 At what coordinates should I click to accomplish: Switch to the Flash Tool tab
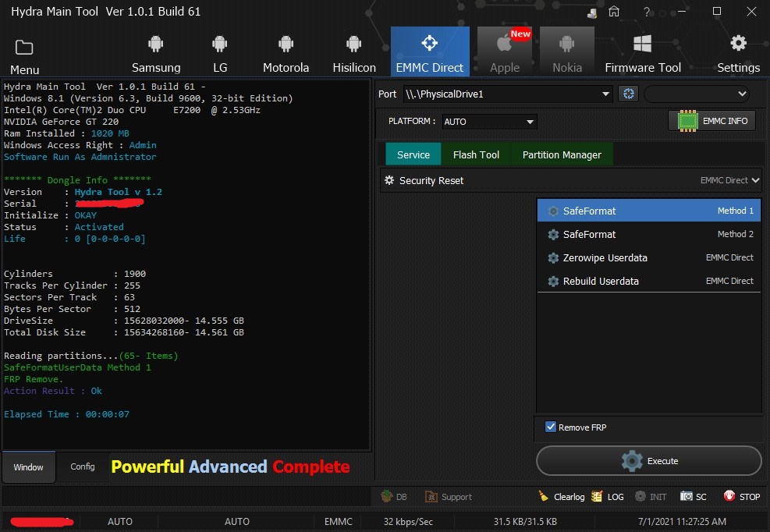(x=476, y=154)
